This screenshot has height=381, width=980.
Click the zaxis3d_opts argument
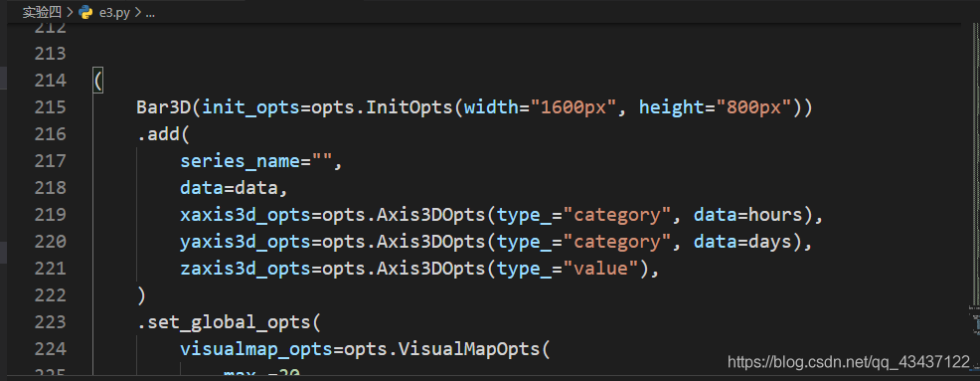point(245,269)
